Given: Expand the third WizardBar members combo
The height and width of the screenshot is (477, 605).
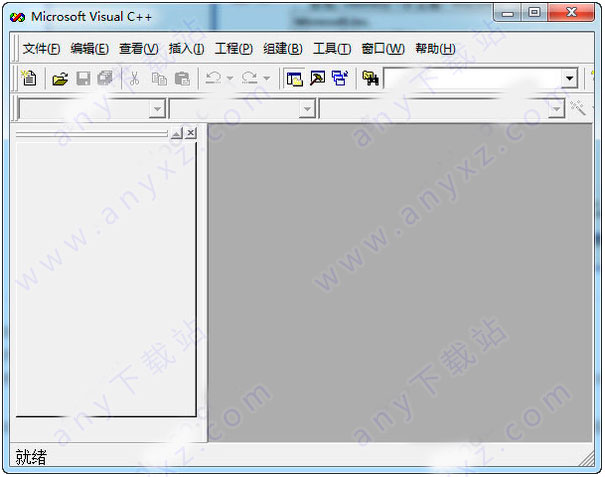Looking at the screenshot, I should point(556,109).
